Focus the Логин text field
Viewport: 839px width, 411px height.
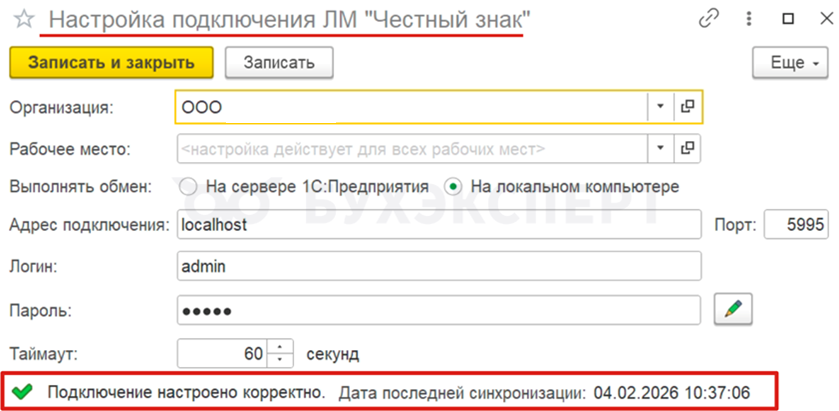tap(438, 267)
